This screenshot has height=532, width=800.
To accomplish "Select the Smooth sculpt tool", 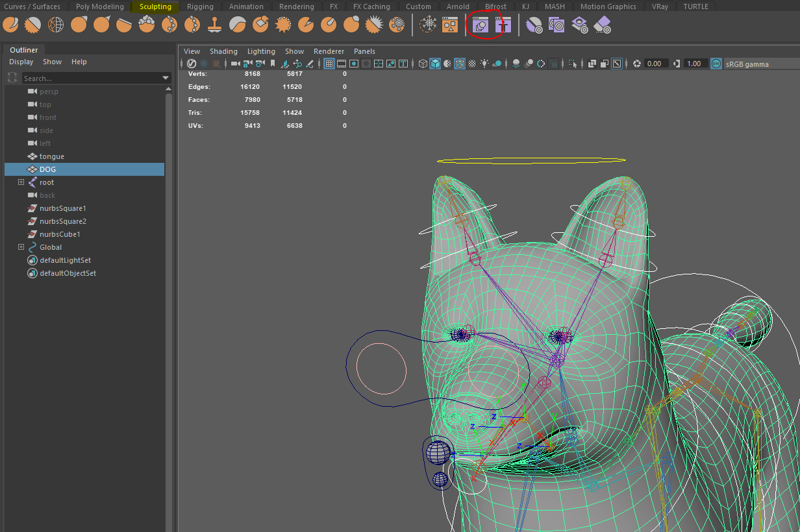I will (x=33, y=25).
